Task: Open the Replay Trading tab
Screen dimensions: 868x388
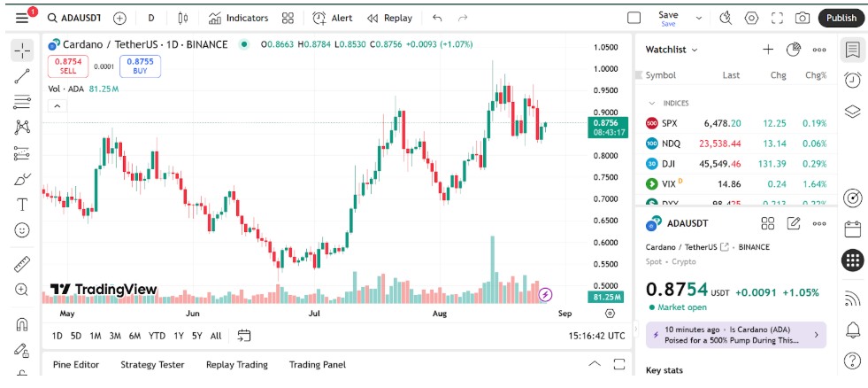Action: (237, 365)
